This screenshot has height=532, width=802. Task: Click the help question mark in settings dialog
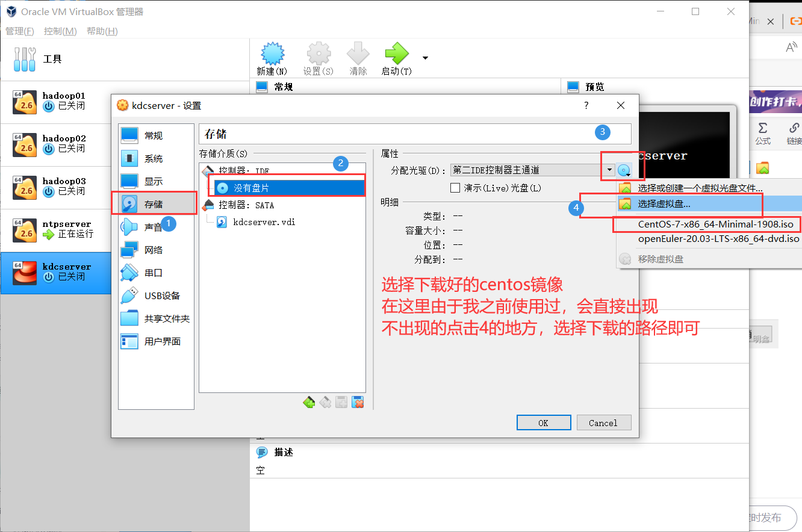(586, 105)
